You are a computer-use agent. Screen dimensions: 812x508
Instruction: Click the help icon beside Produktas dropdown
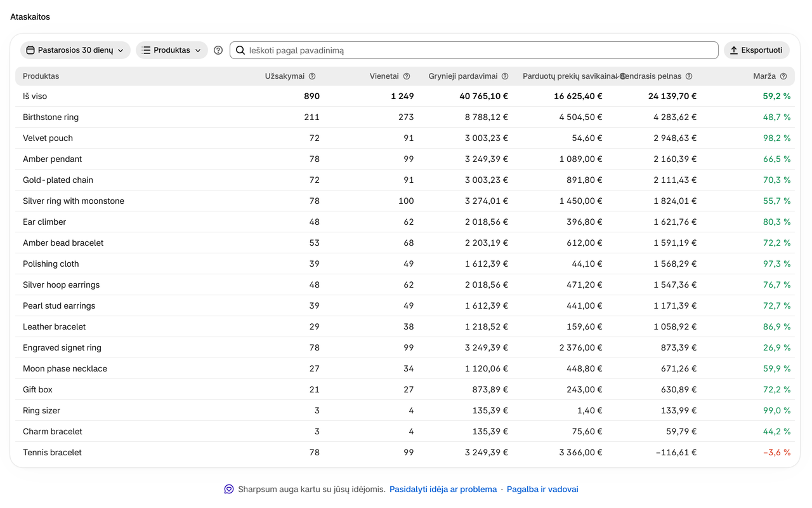click(x=218, y=50)
